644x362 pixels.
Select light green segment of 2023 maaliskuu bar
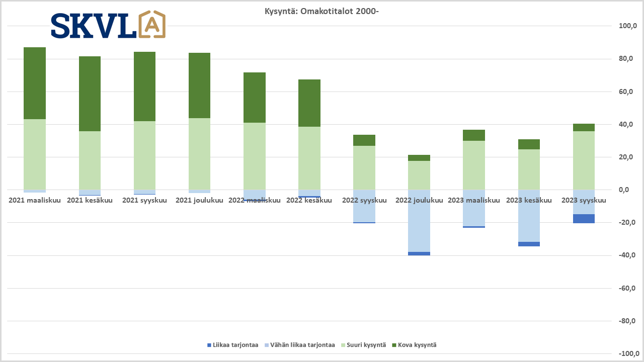point(474,165)
